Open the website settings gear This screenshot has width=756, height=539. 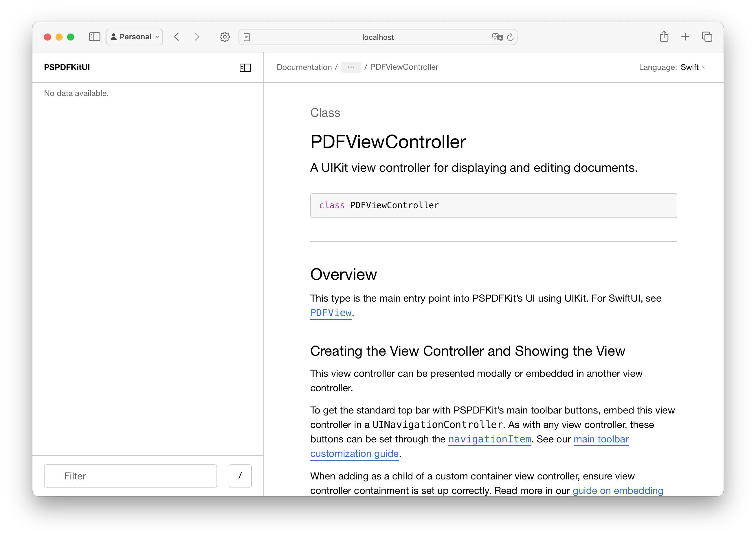[x=225, y=37]
